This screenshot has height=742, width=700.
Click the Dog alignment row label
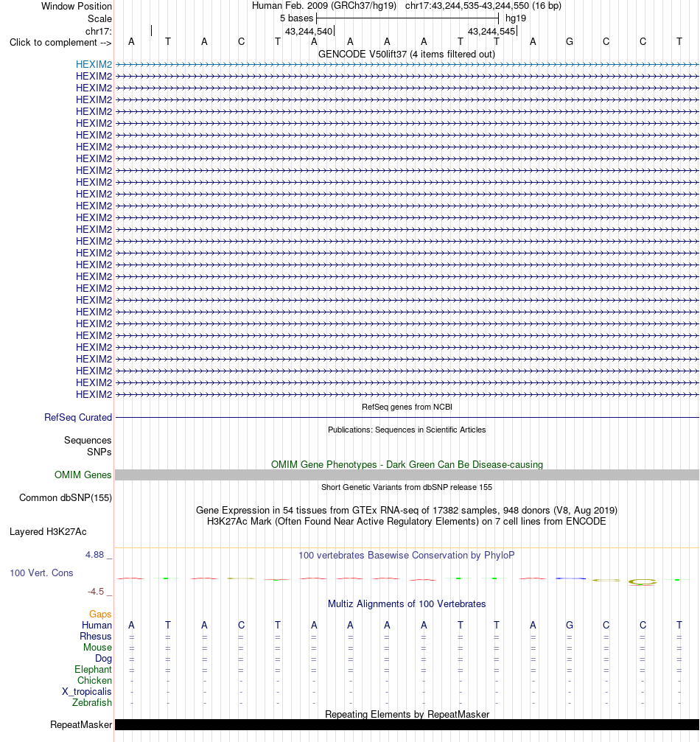[x=104, y=659]
